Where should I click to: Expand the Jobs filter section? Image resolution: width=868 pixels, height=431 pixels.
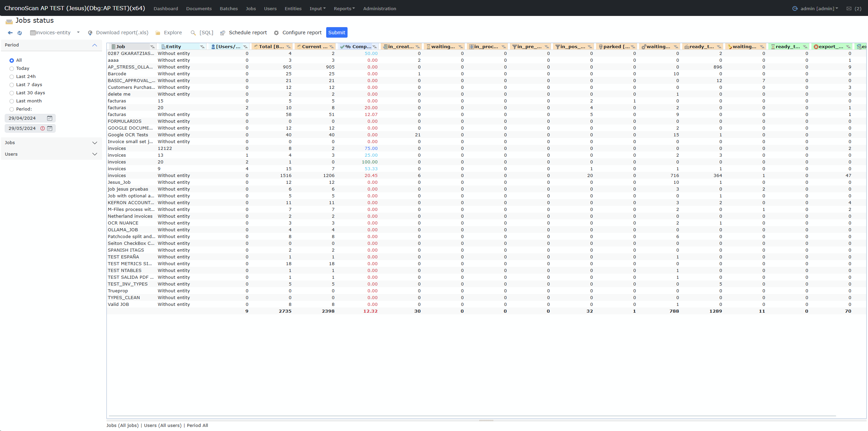point(95,143)
